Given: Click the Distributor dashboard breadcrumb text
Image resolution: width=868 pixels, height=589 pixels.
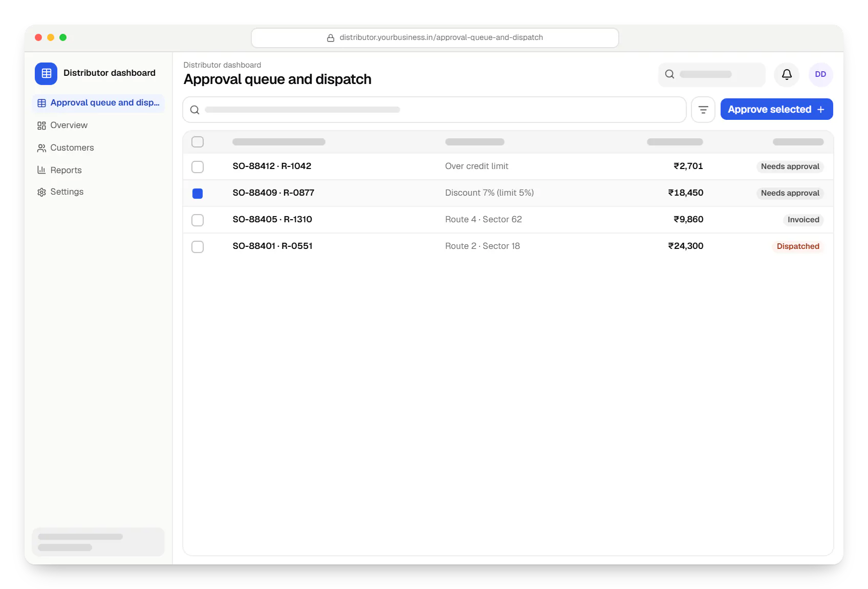Looking at the screenshot, I should pyautogui.click(x=222, y=65).
